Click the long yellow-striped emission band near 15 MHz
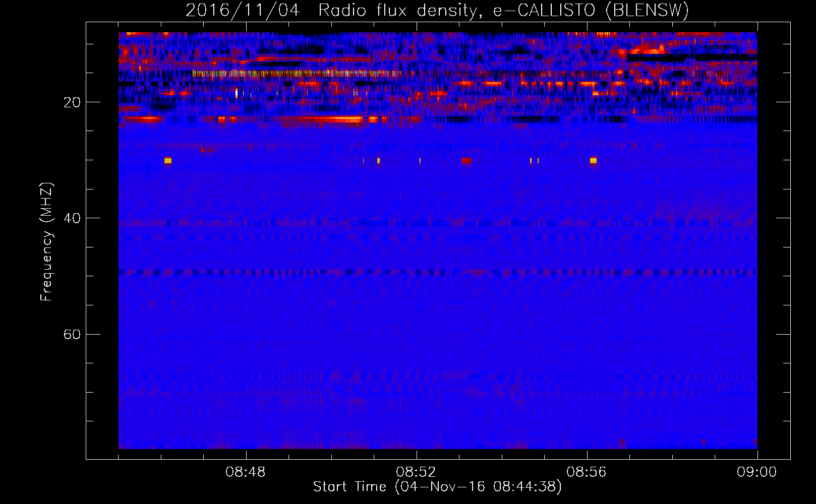This screenshot has height=504, width=816. pos(298,73)
